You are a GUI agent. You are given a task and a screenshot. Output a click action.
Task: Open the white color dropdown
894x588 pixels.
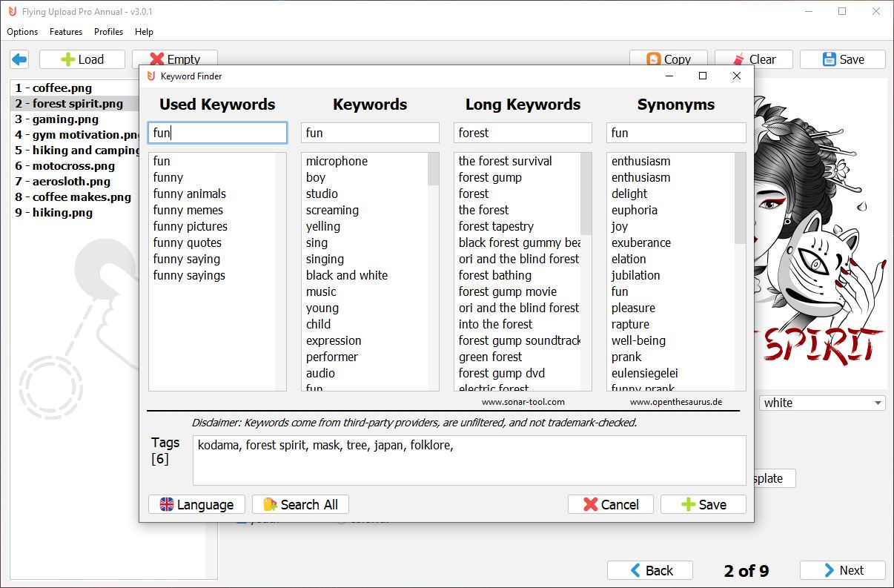822,403
